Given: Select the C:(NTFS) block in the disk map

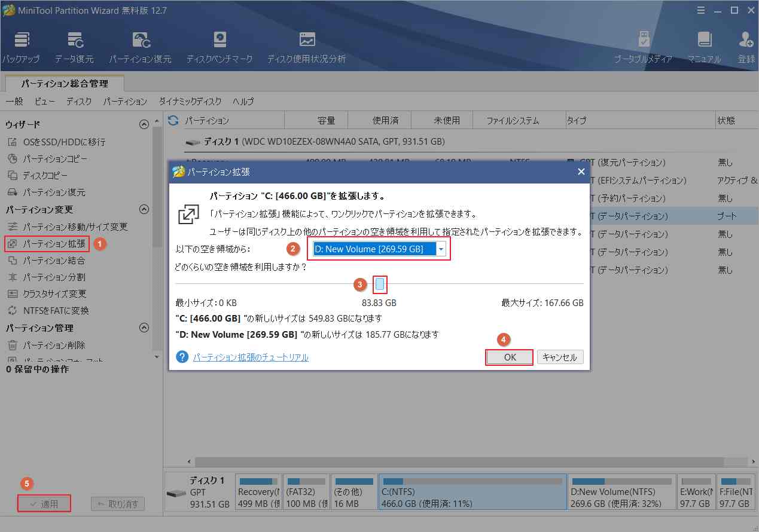Looking at the screenshot, I should tap(473, 492).
